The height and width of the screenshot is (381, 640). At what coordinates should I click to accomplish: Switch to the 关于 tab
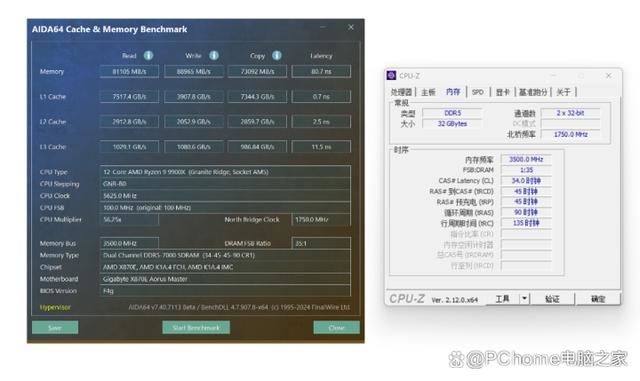pos(564,92)
